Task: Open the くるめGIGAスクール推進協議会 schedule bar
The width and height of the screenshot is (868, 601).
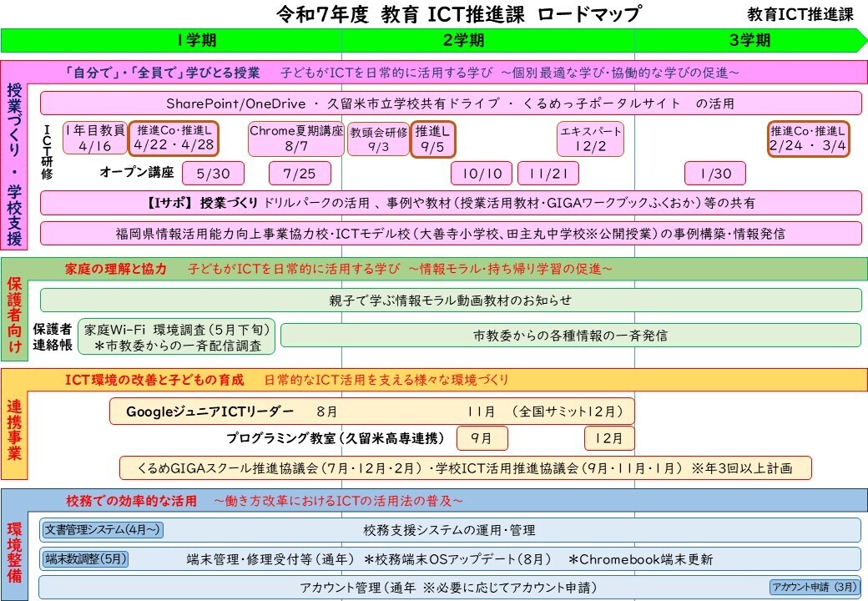Action: point(466,468)
